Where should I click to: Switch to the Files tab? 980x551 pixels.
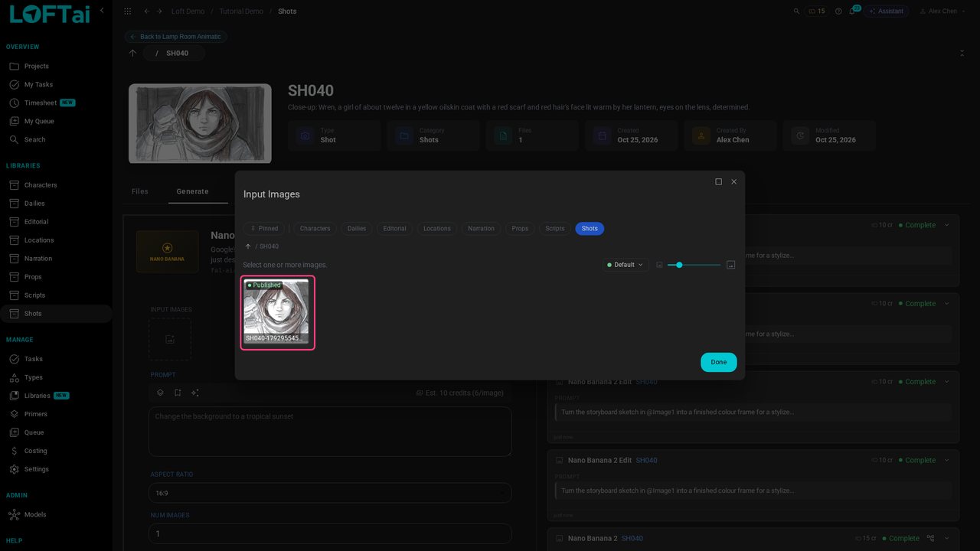(139, 191)
